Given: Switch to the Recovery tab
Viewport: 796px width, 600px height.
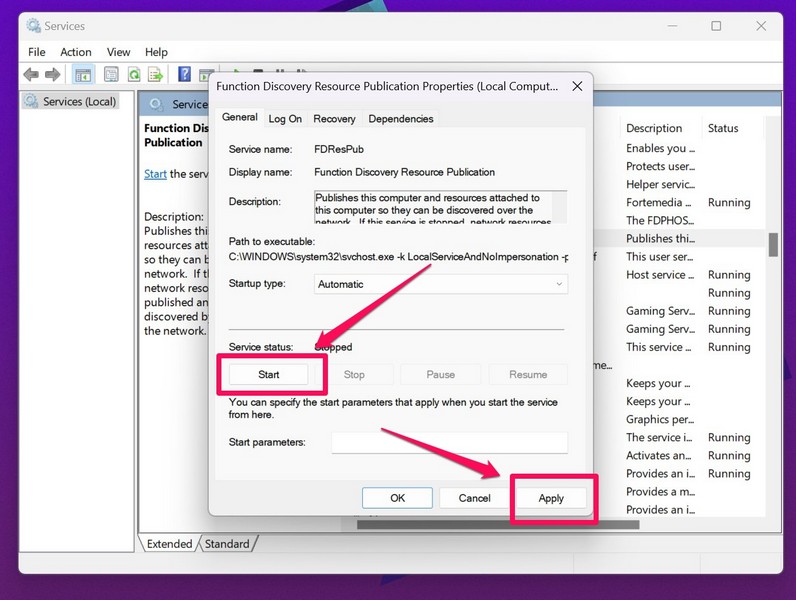Looking at the screenshot, I should coord(334,119).
